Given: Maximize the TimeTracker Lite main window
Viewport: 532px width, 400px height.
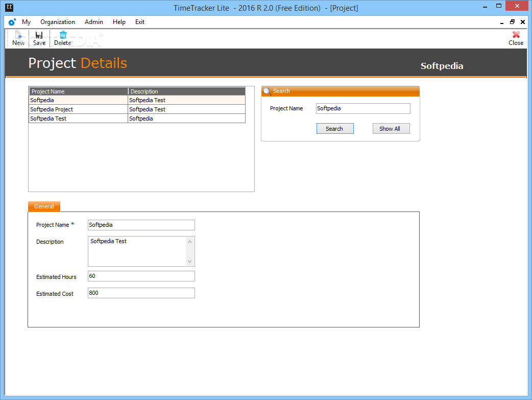Looking at the screenshot, I should coord(499,6).
